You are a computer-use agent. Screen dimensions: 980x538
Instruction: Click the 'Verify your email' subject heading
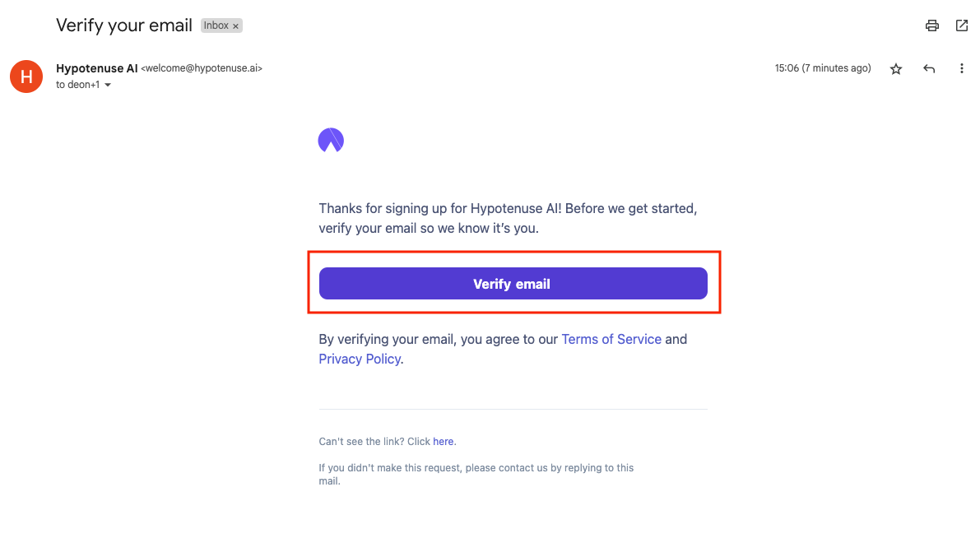(124, 25)
